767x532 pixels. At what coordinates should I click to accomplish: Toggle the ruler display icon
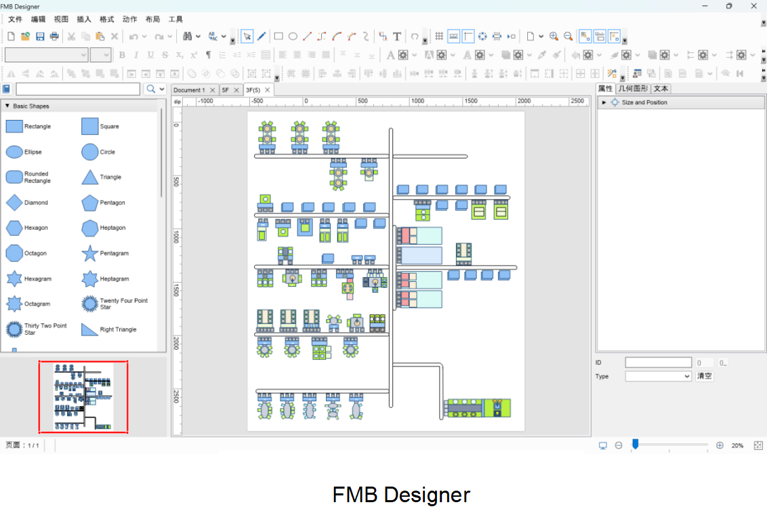[454, 36]
